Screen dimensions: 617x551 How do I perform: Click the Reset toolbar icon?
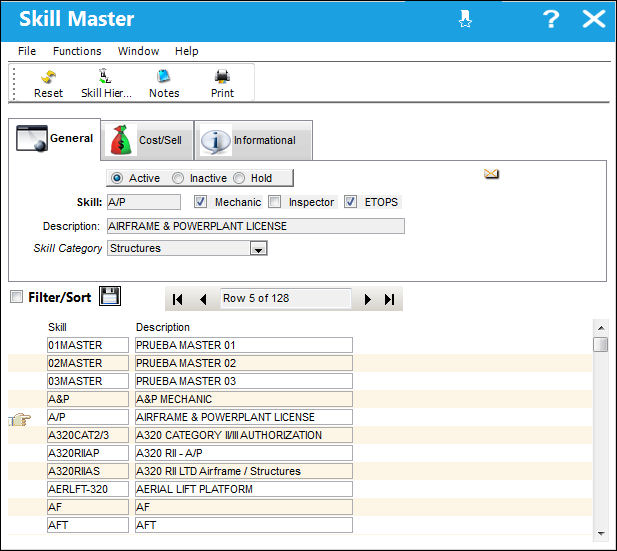48,78
